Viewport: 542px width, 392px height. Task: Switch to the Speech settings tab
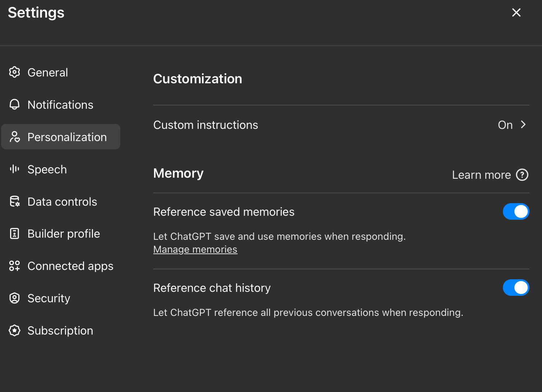[x=47, y=169]
